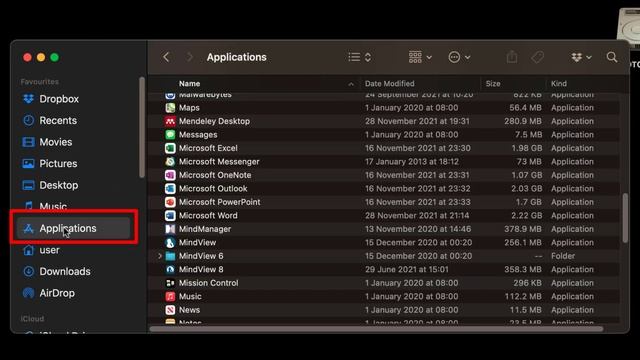Select the Microsoft OneNote app icon
This screenshot has width=640, height=360.
(x=170, y=175)
